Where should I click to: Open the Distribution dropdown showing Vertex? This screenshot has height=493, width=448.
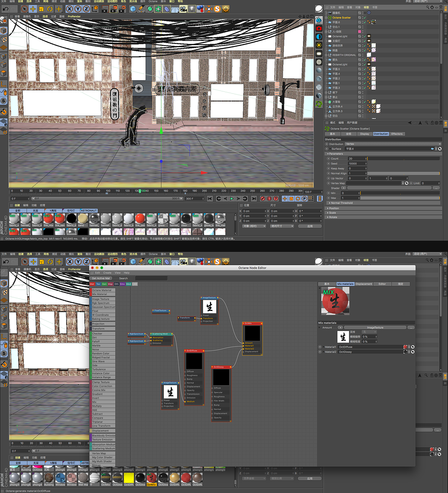(393, 144)
